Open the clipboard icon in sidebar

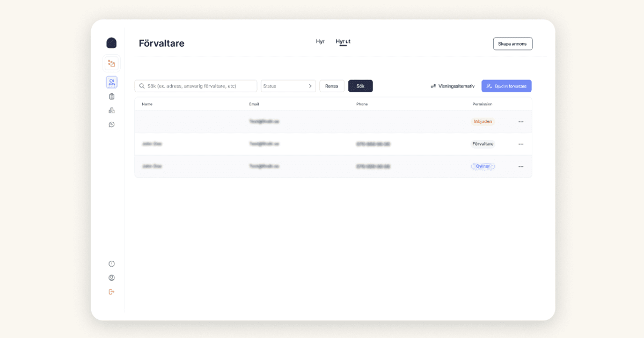tap(112, 97)
